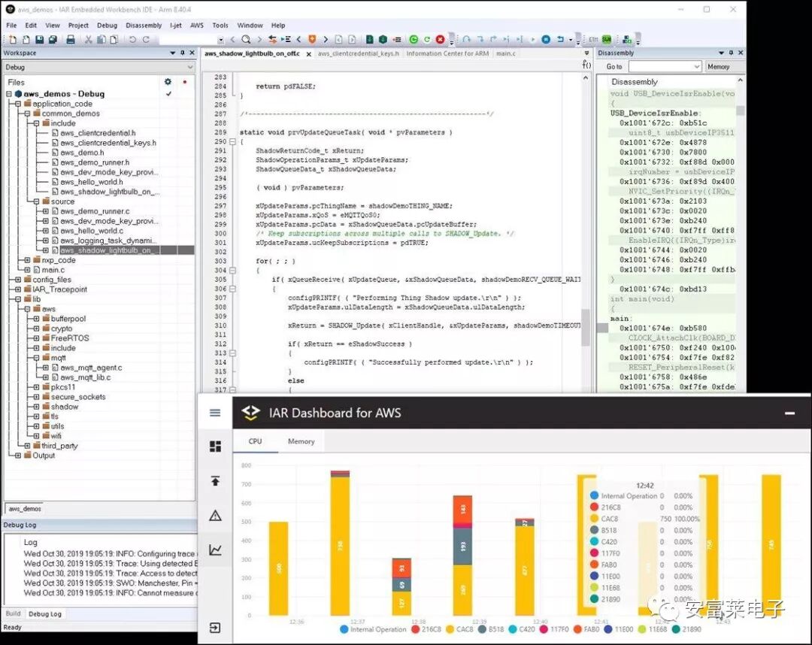Click the Memory button in Disassembly panel
The image size is (812, 645).
[x=718, y=67]
